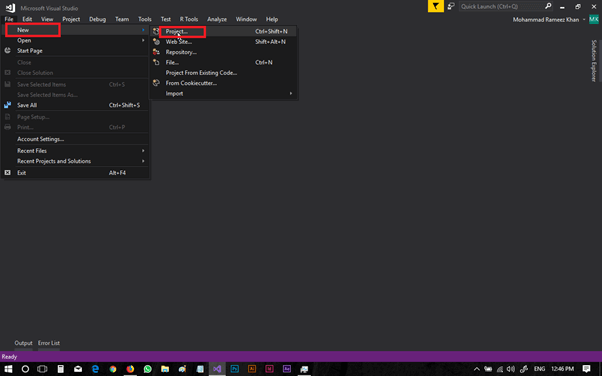The height and width of the screenshot is (376, 602).
Task: Click Save All menu entry
Action: pos(75,105)
